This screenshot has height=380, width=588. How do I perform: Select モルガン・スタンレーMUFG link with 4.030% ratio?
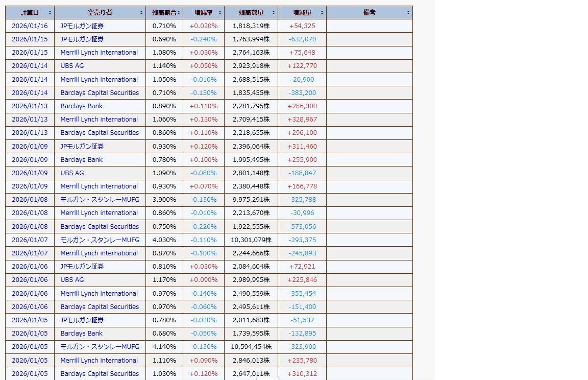(x=100, y=240)
